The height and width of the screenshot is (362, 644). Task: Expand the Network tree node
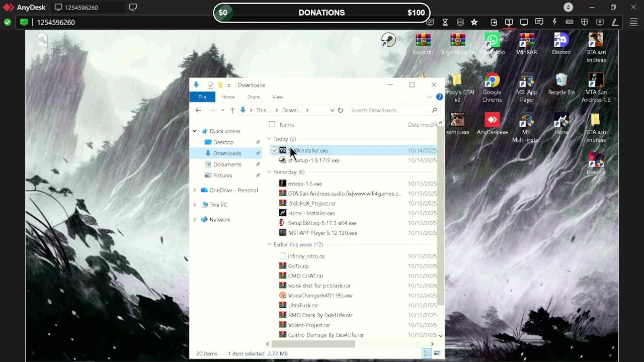[195, 220]
